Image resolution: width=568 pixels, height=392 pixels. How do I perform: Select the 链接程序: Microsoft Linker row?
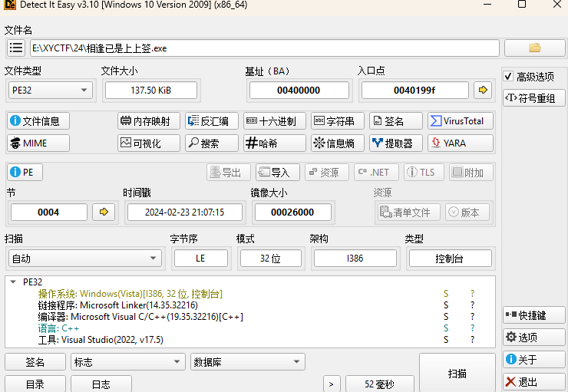click(x=250, y=305)
